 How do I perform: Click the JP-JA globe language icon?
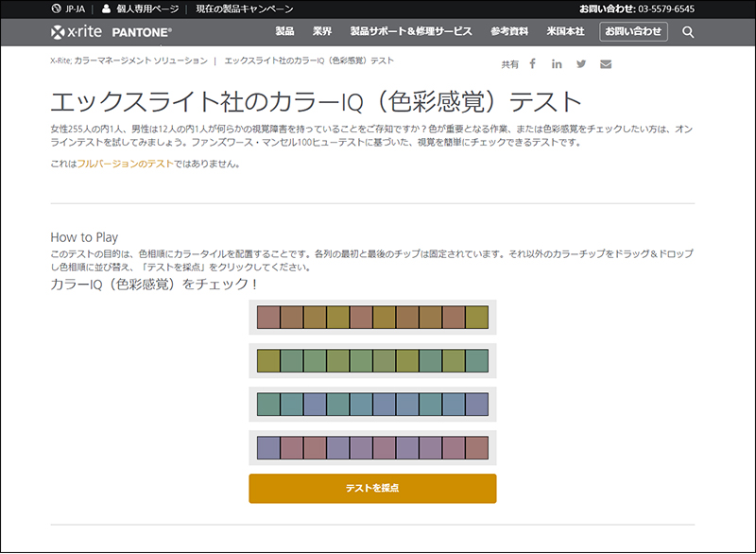pos(56,9)
